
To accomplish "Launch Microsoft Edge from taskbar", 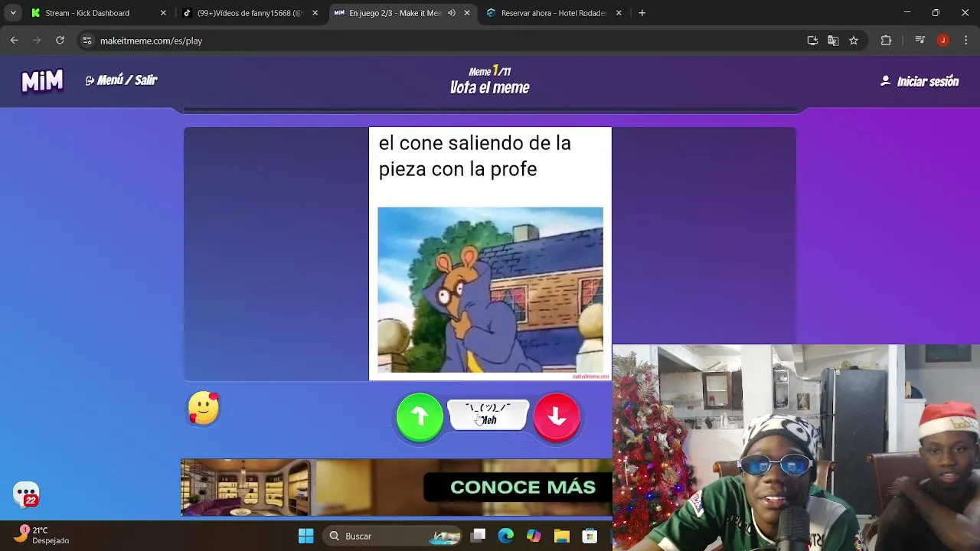I will coord(505,536).
